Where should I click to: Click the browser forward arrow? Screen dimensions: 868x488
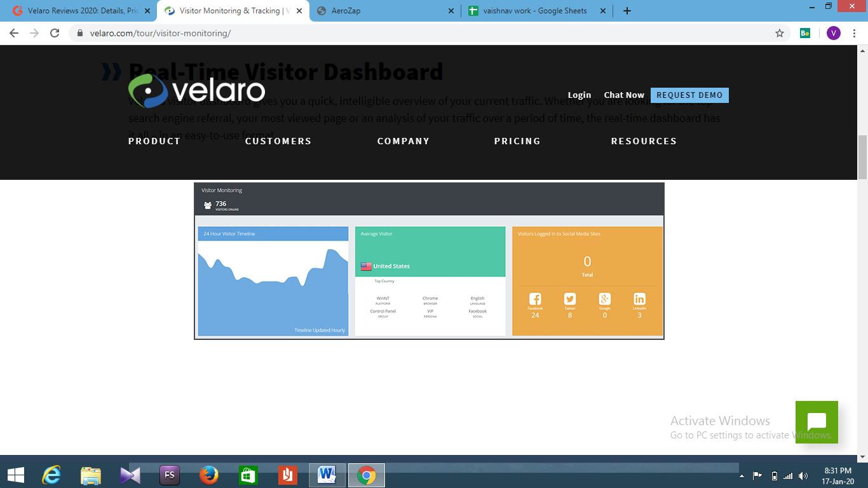34,33
